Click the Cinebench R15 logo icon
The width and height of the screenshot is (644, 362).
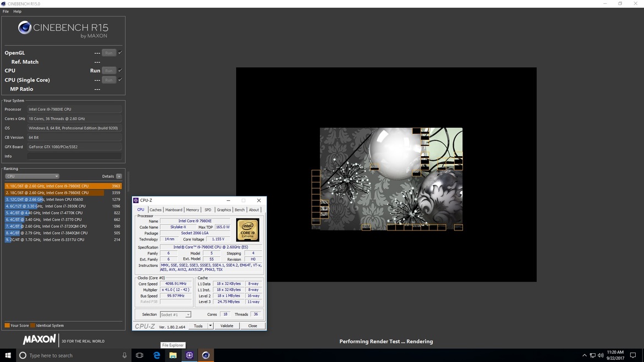25,28
